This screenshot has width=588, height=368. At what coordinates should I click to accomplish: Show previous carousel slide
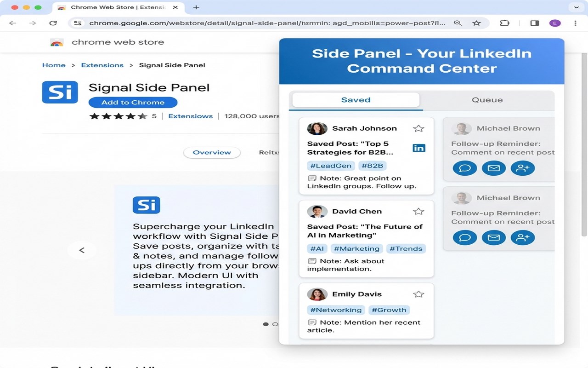click(x=82, y=250)
